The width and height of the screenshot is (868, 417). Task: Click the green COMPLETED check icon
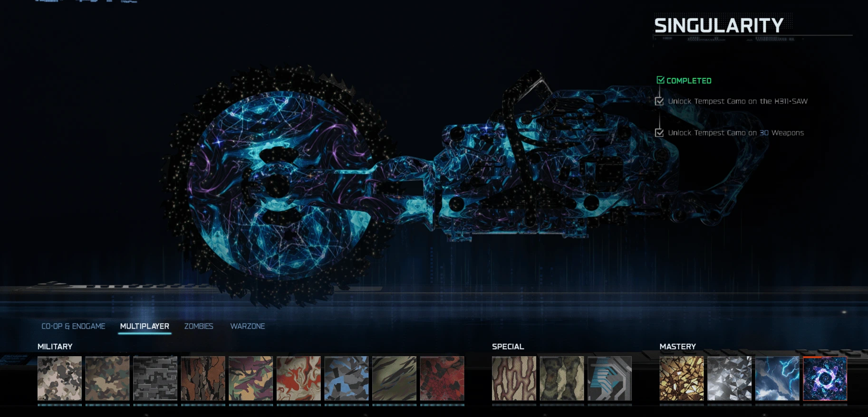[660, 80]
